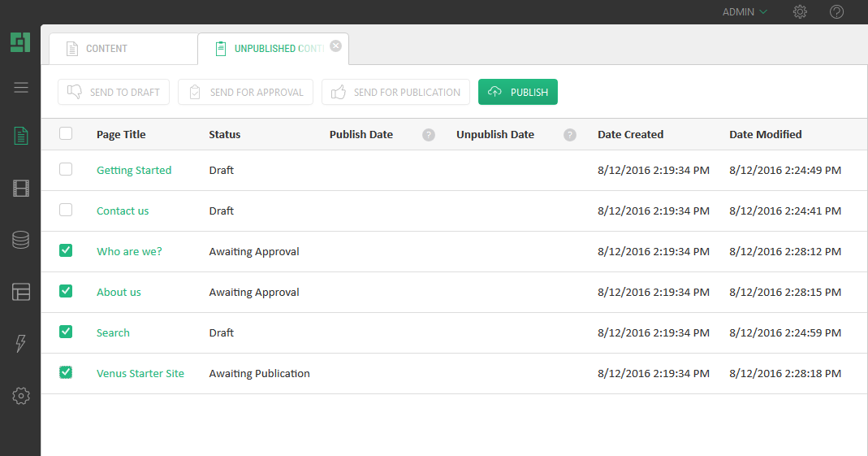The height and width of the screenshot is (456, 868).
Task: Uncheck the About us row checkbox
Action: point(66,291)
